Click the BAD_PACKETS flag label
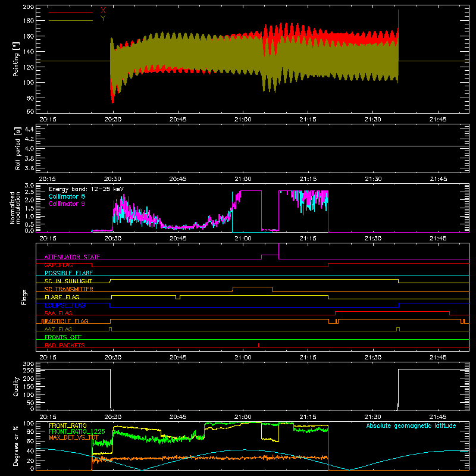The height and width of the screenshot is (476, 476). 65,345
